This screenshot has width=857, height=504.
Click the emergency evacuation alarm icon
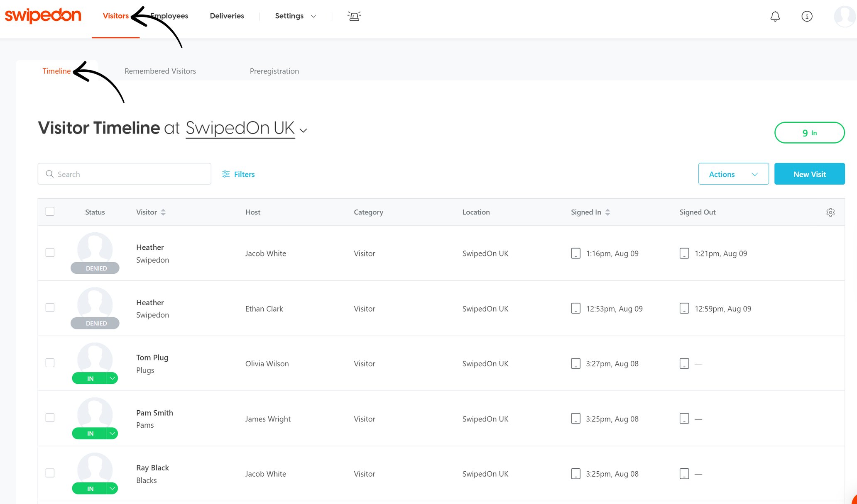click(354, 16)
